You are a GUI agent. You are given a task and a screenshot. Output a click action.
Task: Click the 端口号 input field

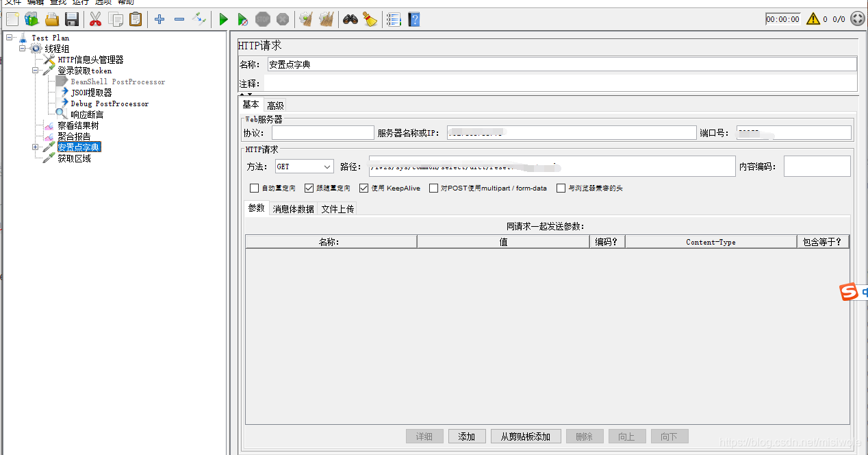[794, 133]
